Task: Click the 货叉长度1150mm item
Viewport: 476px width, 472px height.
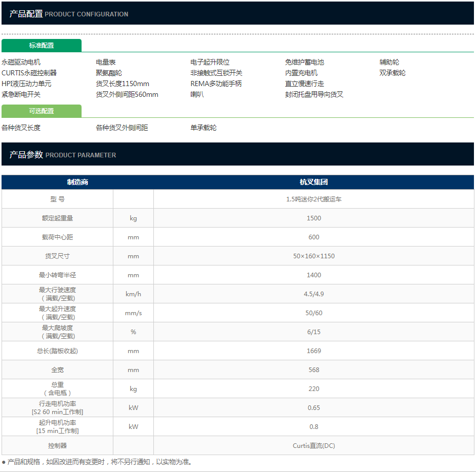Action: [123, 84]
